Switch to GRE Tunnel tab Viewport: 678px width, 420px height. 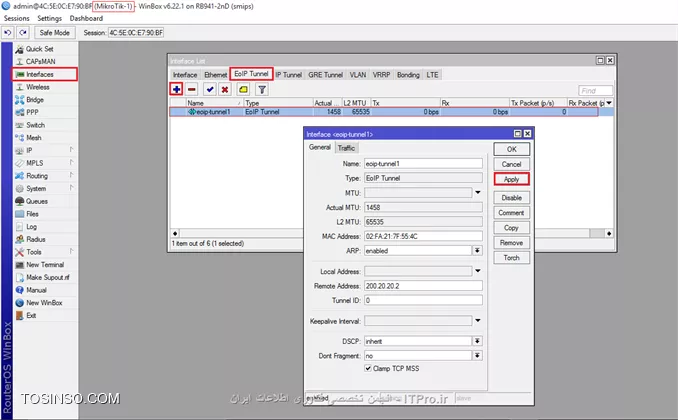coord(325,75)
